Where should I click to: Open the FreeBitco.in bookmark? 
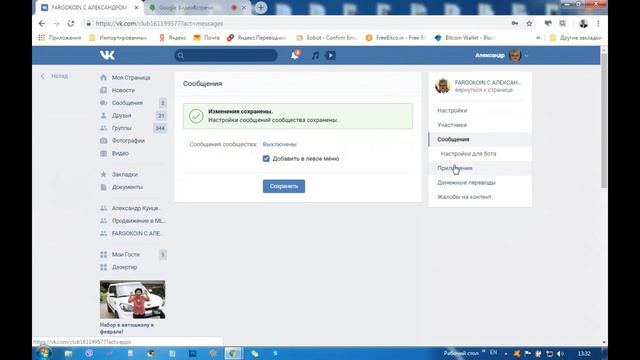coord(396,38)
